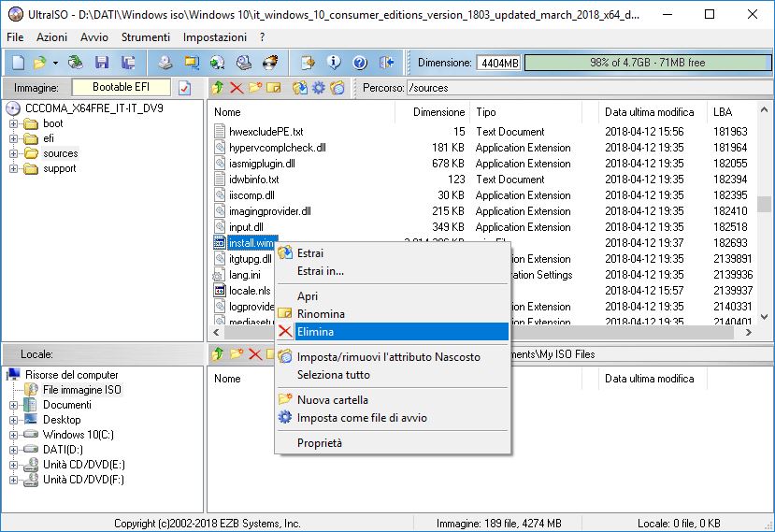Click the Help question mark icon

pyautogui.click(x=360, y=63)
